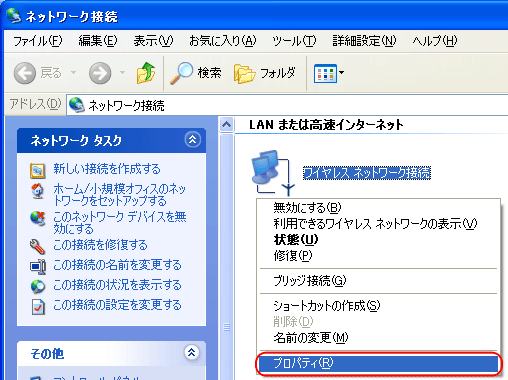Screen dimensions: 508x380
Task: Click icon beside 新しい接続を作成する
Action: (x=37, y=171)
